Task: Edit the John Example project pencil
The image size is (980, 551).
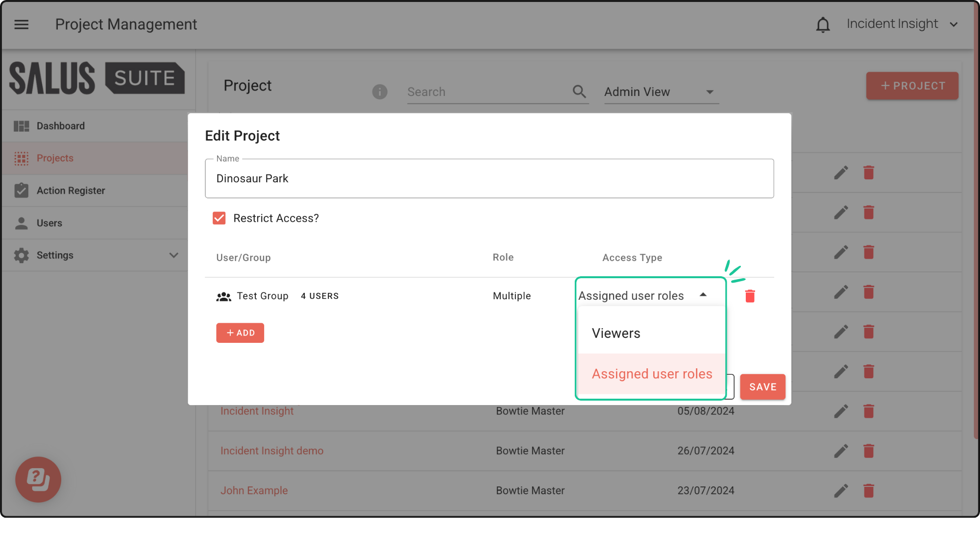Action: 841,490
